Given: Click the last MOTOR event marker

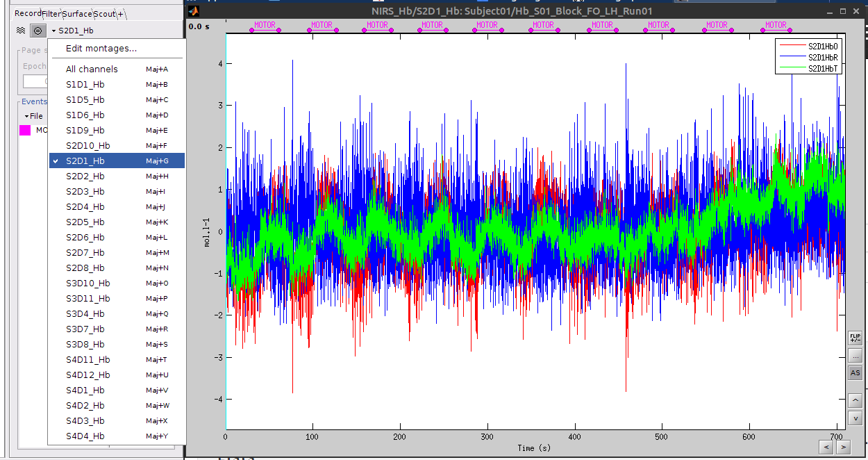Looking at the screenshot, I should (x=776, y=25).
